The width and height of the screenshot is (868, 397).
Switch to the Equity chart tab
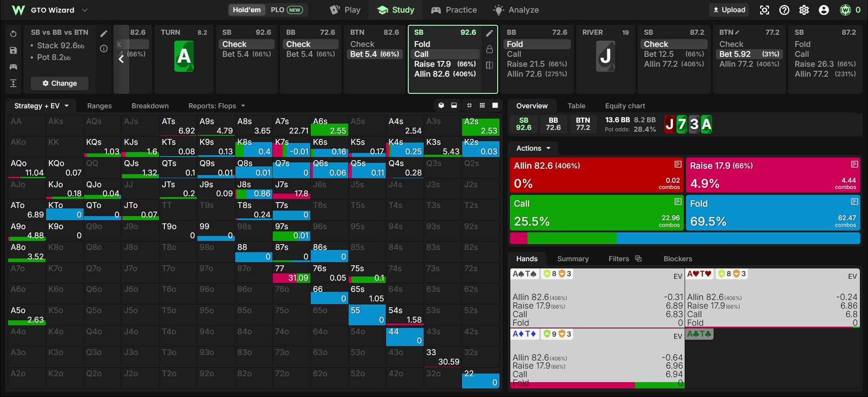coord(625,106)
